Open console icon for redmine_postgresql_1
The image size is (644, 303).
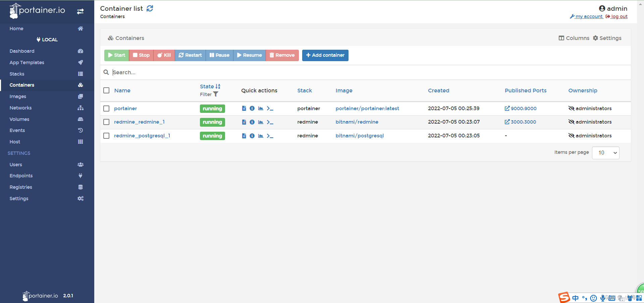270,136
